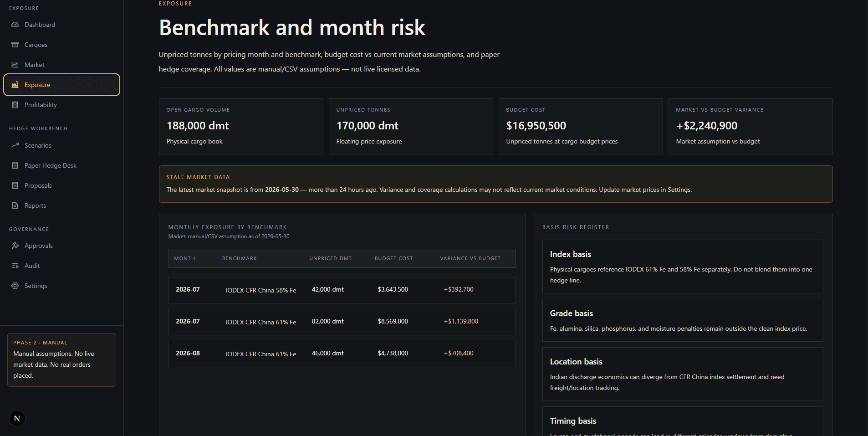The image size is (868, 436).
Task: Click the Dashboard gauge icon
Action: (15, 25)
